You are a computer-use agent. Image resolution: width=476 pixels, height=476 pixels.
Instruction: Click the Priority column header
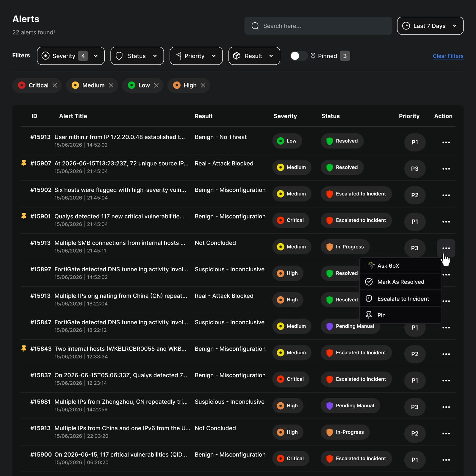(409, 116)
